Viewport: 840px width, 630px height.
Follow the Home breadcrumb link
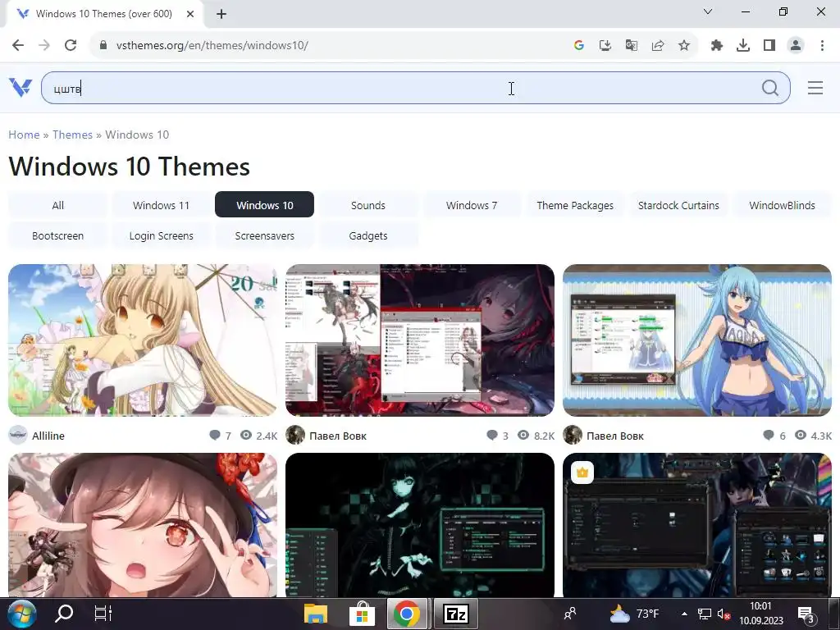[x=24, y=135]
